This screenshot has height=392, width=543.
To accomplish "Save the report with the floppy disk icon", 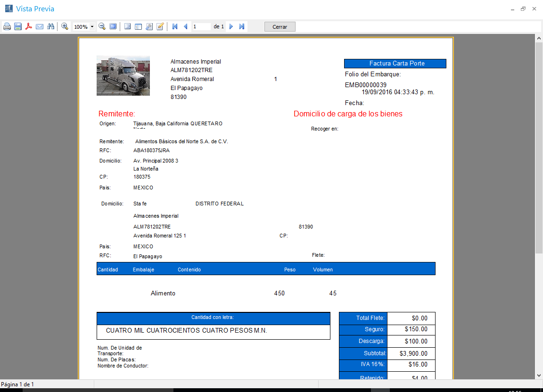I will tap(18, 27).
